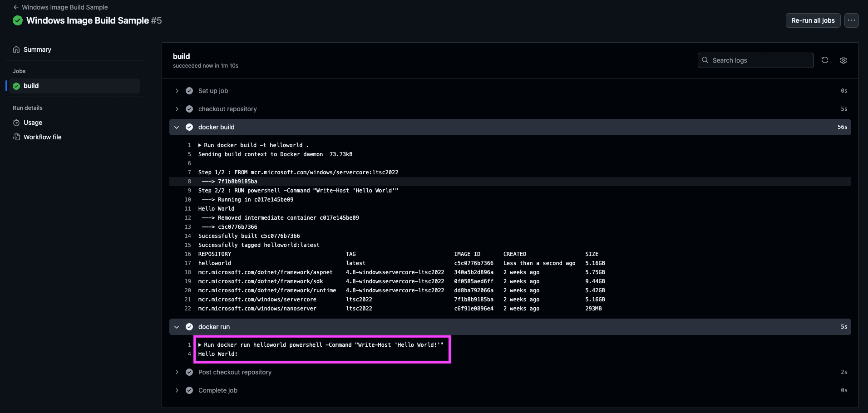Expand the Set up job step
The width and height of the screenshot is (868, 413).
tap(510, 91)
